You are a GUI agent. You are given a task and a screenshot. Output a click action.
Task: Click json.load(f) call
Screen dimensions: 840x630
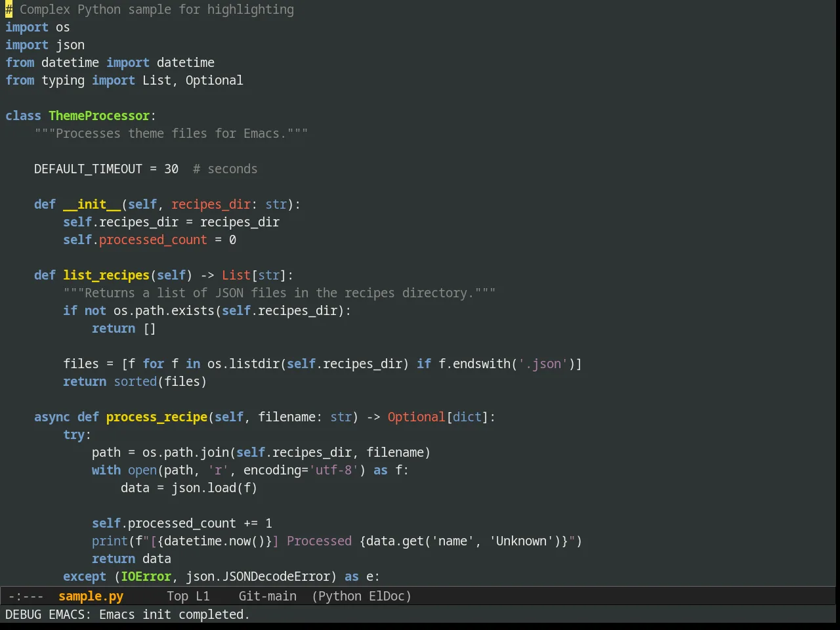215,488
